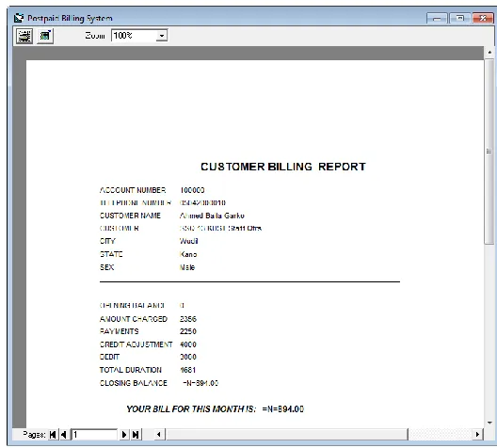Click the city value Wudil
This screenshot has width=497, height=448.
[189, 241]
